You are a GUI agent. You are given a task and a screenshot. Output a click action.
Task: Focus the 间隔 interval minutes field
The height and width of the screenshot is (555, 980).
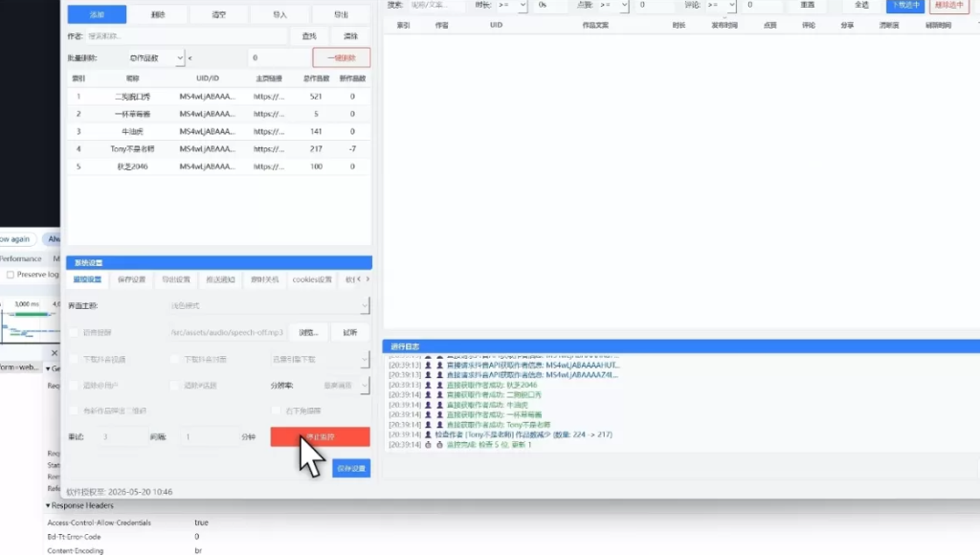(209, 437)
